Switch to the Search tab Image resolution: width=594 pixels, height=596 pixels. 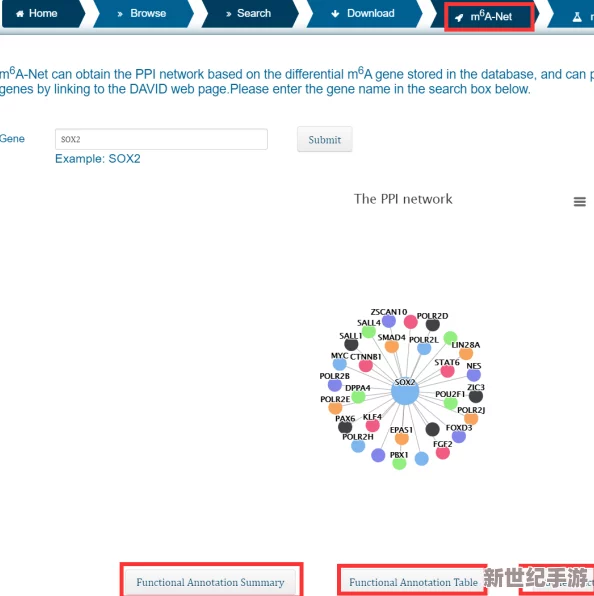tap(249, 14)
